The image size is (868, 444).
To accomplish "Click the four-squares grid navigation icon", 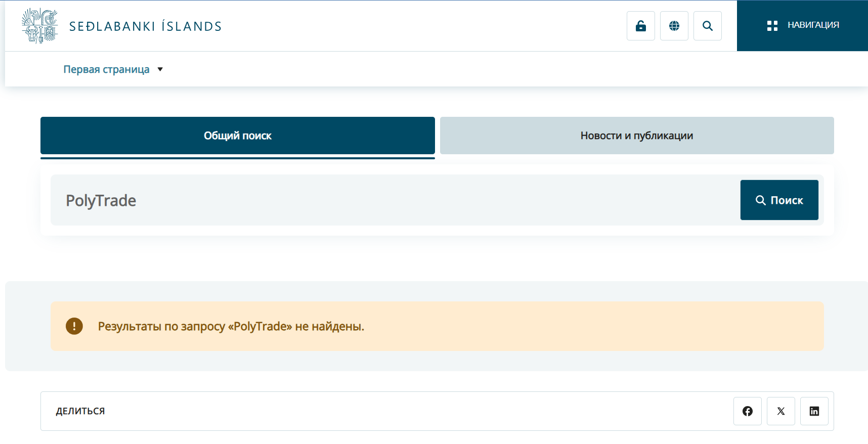I will point(772,26).
